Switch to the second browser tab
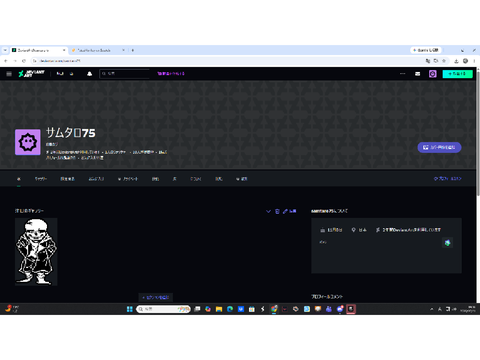 [97, 50]
